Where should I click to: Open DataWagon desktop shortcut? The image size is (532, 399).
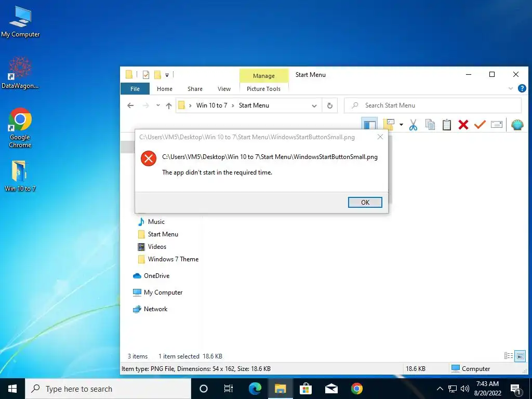(20, 73)
